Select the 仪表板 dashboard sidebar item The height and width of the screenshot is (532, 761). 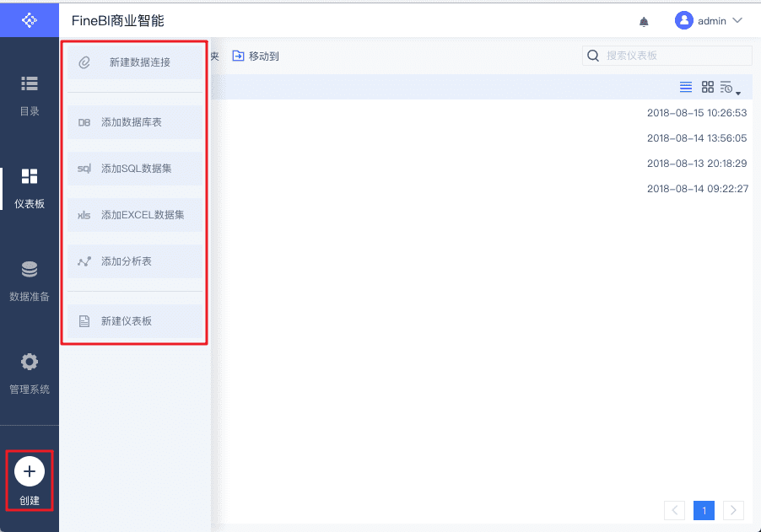pyautogui.click(x=30, y=189)
